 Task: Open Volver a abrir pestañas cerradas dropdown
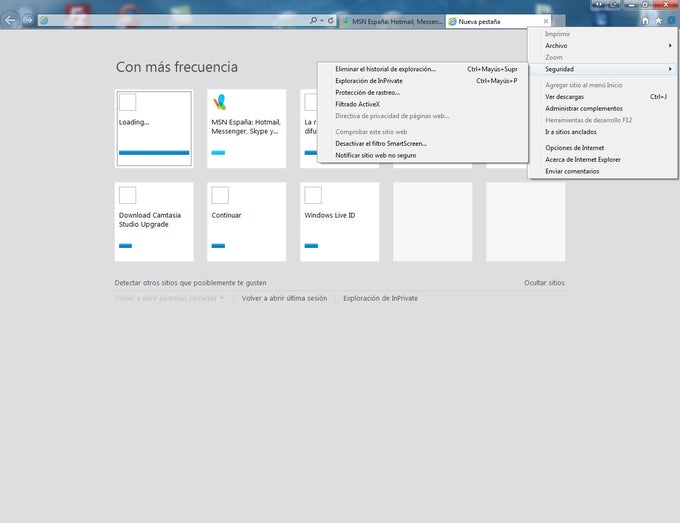169,298
